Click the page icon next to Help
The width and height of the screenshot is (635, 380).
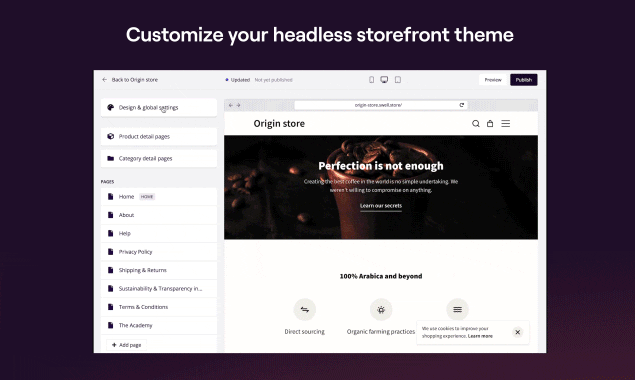point(110,233)
